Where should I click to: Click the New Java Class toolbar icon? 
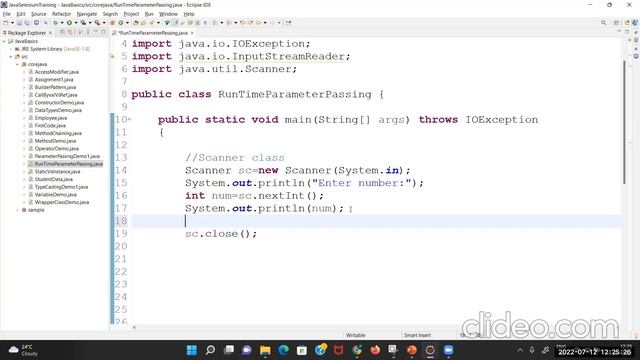point(120,23)
